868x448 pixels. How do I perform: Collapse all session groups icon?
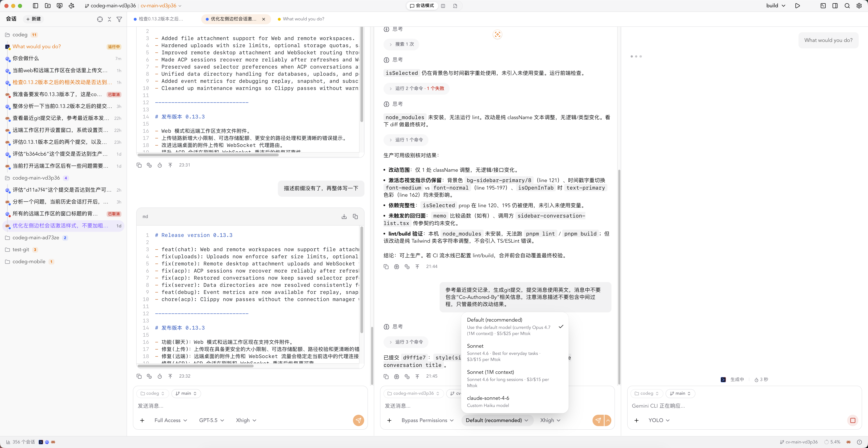(x=109, y=19)
